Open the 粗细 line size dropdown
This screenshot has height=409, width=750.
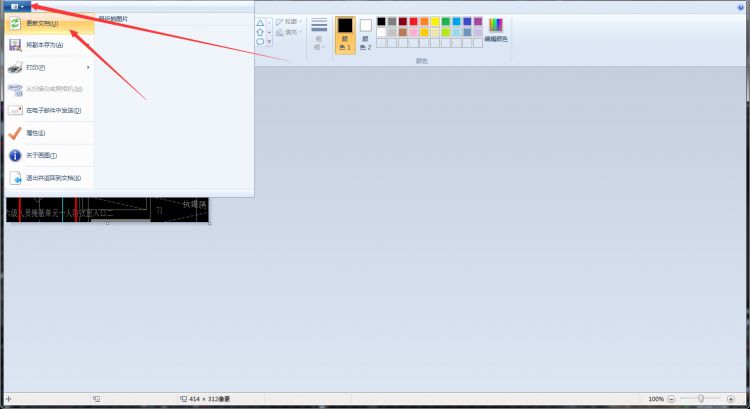319,33
